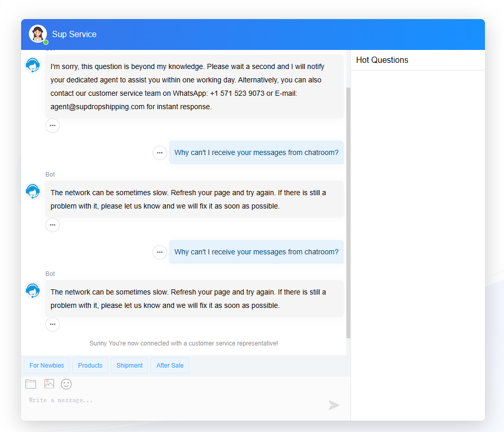Click the second user question bubble

pos(256,252)
